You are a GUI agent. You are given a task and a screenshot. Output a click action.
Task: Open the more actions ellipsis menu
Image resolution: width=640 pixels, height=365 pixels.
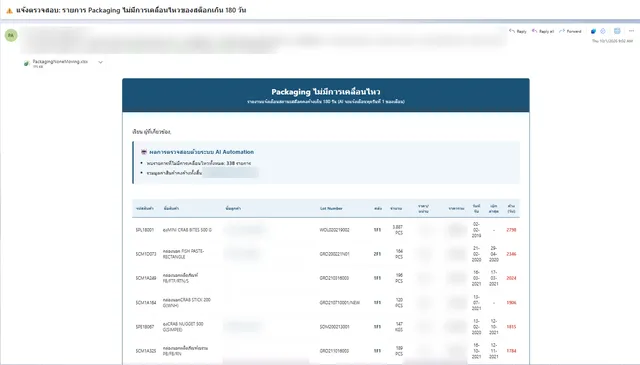(x=631, y=31)
